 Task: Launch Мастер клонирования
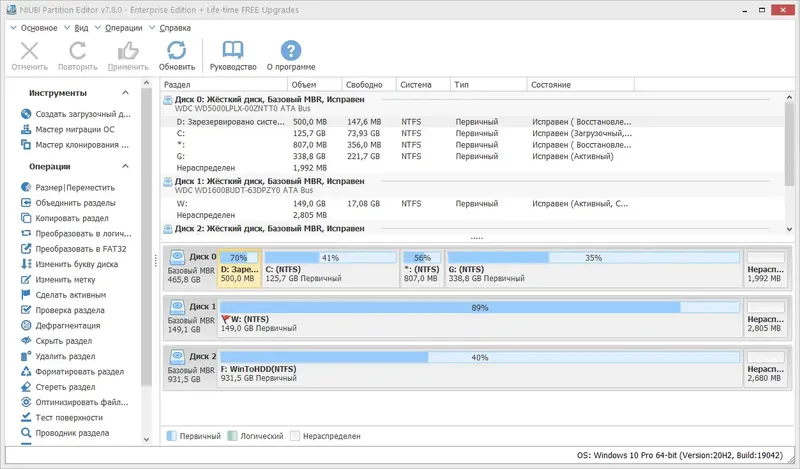[x=75, y=145]
